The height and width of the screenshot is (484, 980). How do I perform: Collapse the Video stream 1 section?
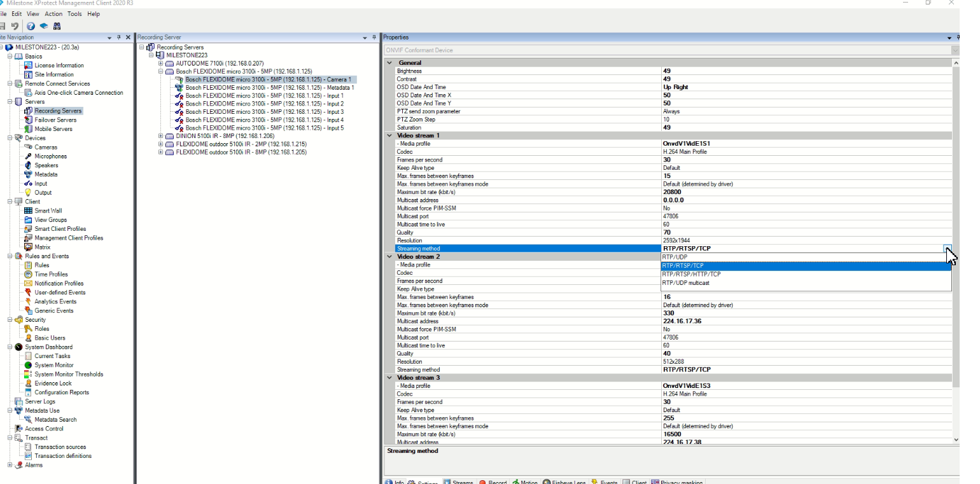389,135
